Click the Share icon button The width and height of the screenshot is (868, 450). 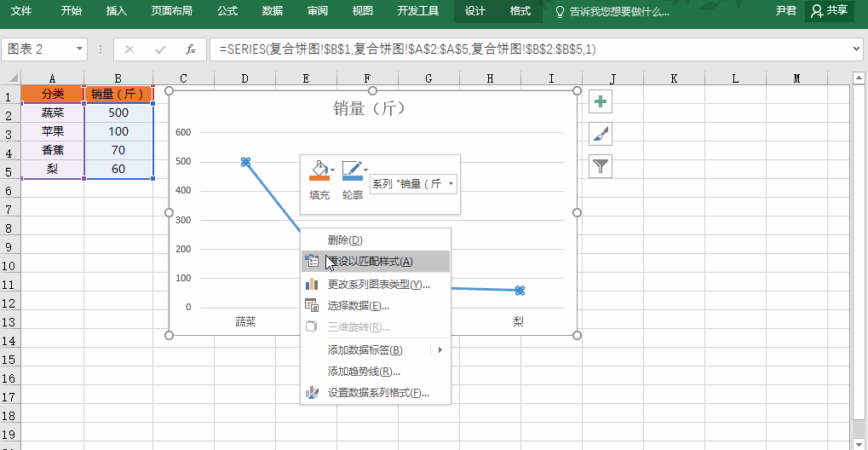pos(830,11)
